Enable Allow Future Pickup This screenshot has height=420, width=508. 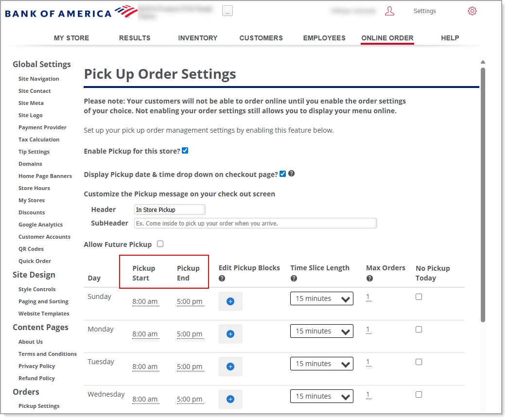[160, 244]
